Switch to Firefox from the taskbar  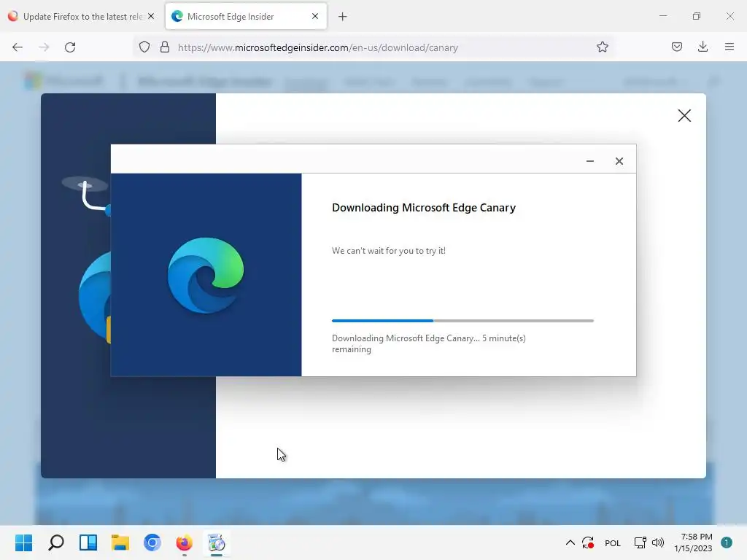click(x=185, y=542)
